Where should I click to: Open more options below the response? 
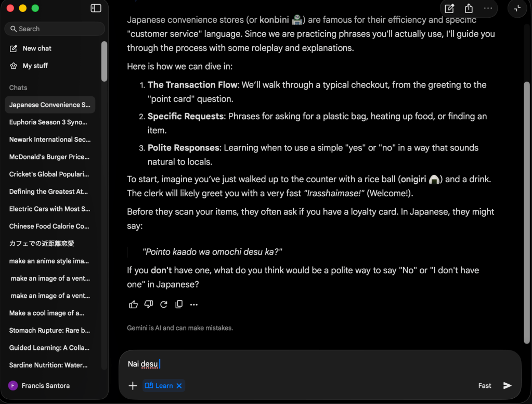194,305
